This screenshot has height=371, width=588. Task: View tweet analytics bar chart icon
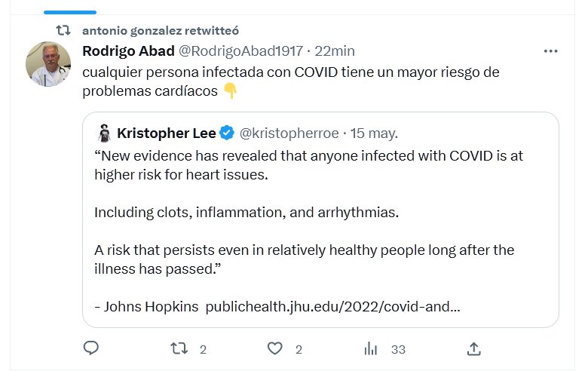[x=370, y=348]
